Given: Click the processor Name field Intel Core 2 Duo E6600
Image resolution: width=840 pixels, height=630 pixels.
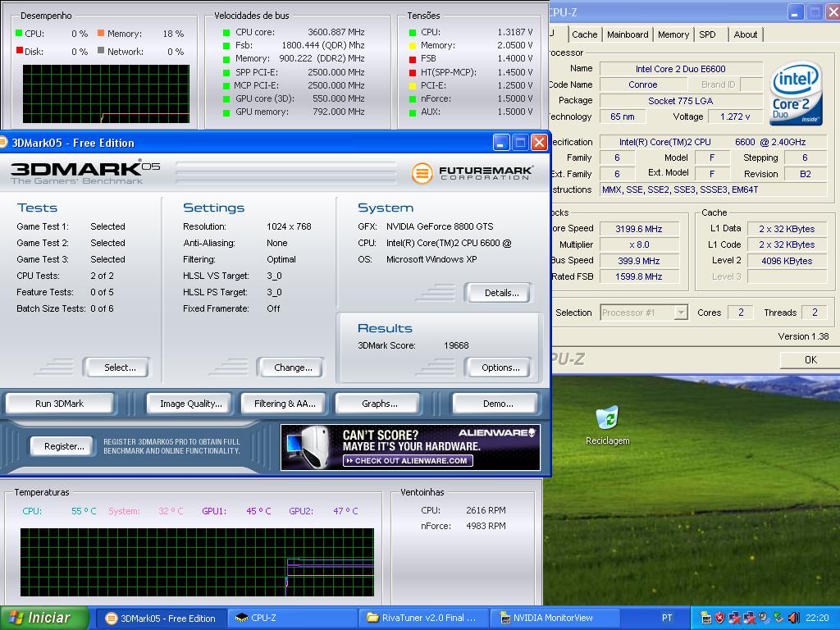Looking at the screenshot, I should (x=680, y=69).
